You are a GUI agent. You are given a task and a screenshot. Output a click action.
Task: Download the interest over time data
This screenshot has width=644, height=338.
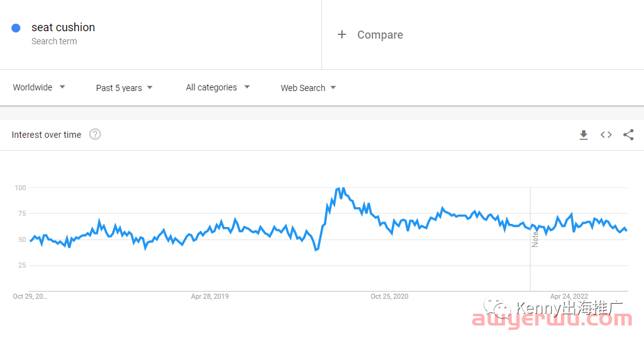click(x=583, y=135)
